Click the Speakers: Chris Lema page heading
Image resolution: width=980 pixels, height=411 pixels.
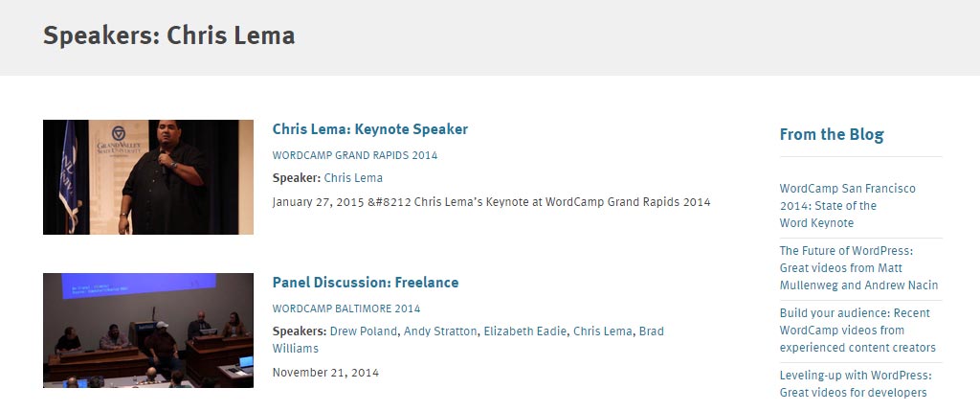[x=168, y=35]
